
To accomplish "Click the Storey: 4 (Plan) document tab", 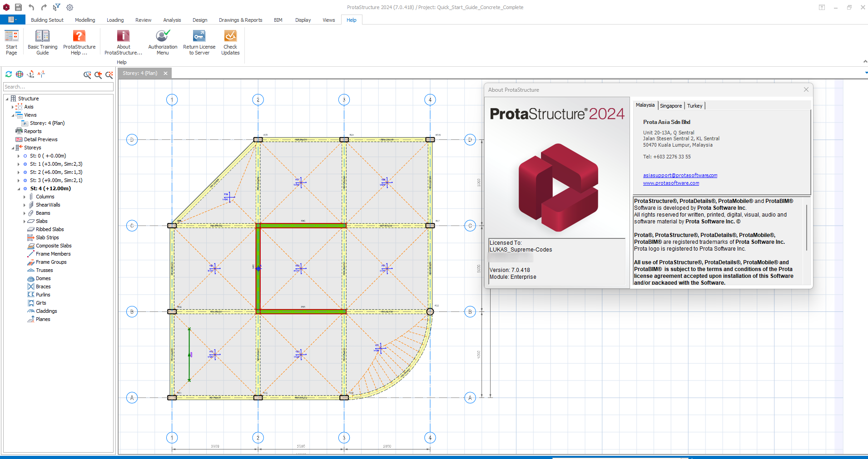I will click(140, 73).
